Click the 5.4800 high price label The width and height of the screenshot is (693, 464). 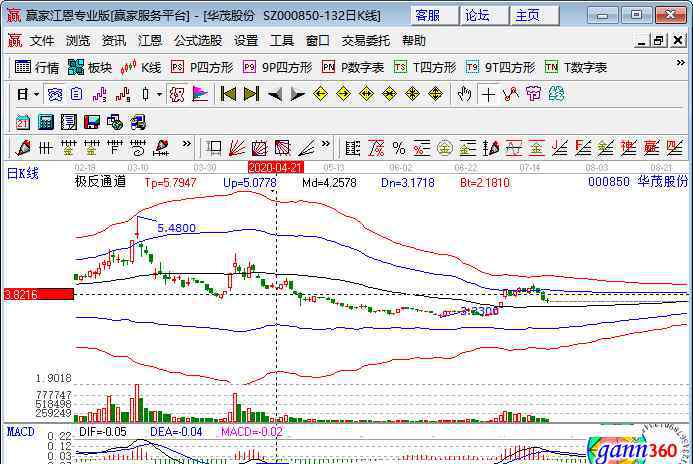[176, 228]
